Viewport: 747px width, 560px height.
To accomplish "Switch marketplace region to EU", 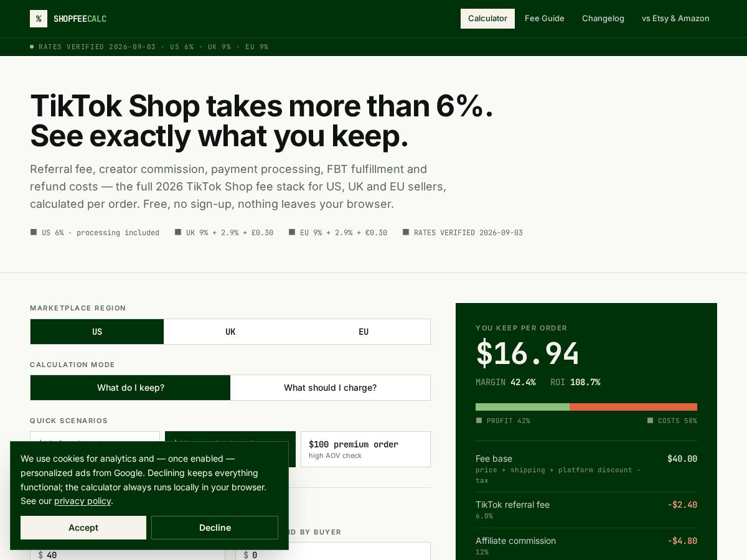I will click(364, 332).
